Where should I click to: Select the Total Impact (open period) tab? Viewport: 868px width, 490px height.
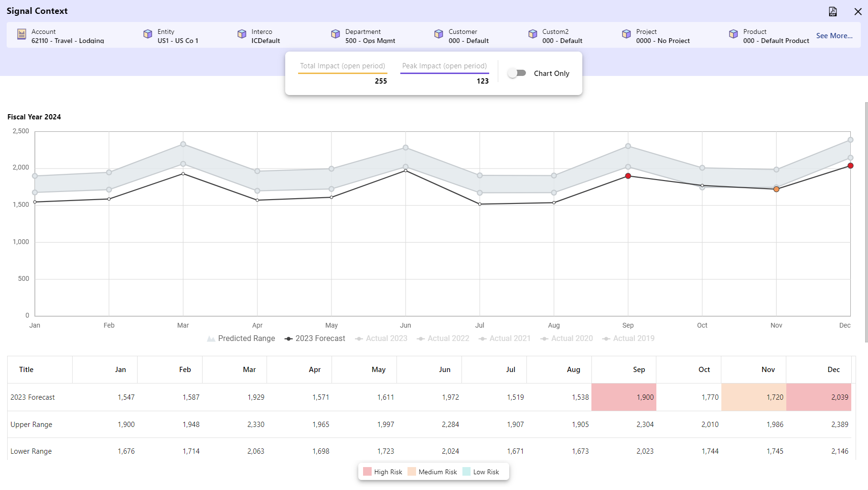[x=343, y=66]
